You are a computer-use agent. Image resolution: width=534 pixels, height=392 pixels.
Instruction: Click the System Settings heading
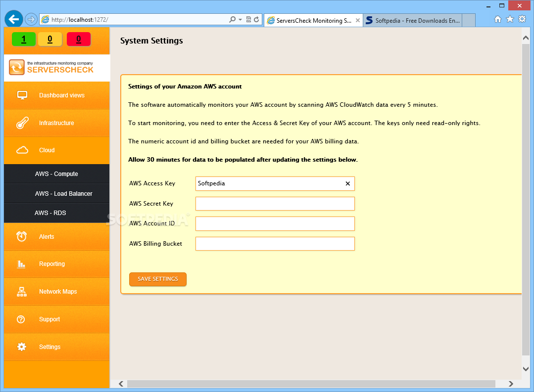151,41
